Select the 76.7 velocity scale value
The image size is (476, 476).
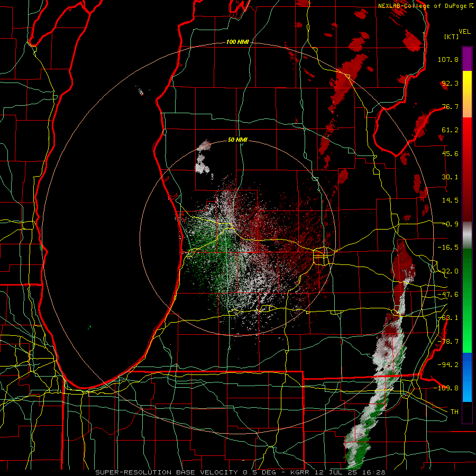(450, 106)
